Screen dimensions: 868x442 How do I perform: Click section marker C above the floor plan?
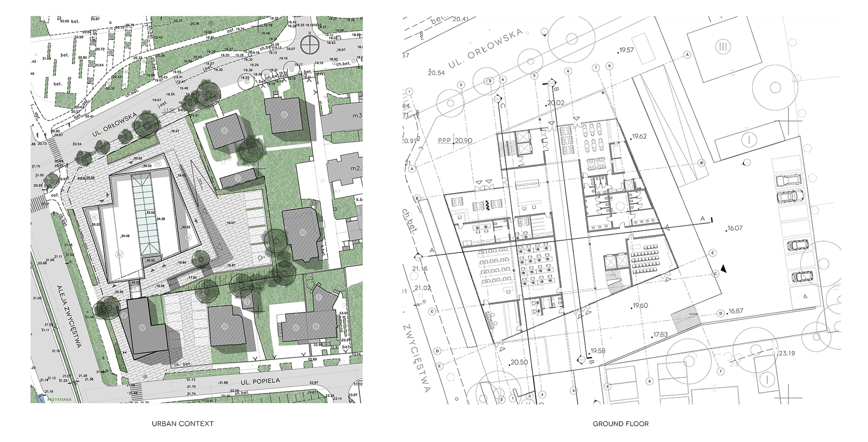[x=498, y=98]
